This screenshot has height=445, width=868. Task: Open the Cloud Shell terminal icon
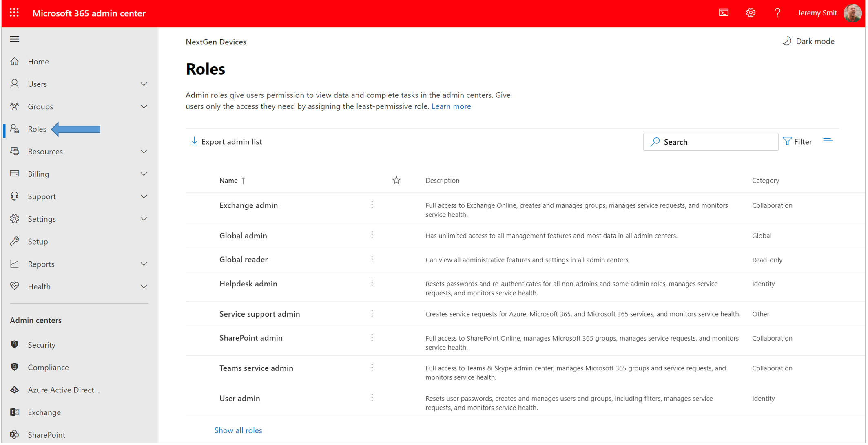click(724, 13)
